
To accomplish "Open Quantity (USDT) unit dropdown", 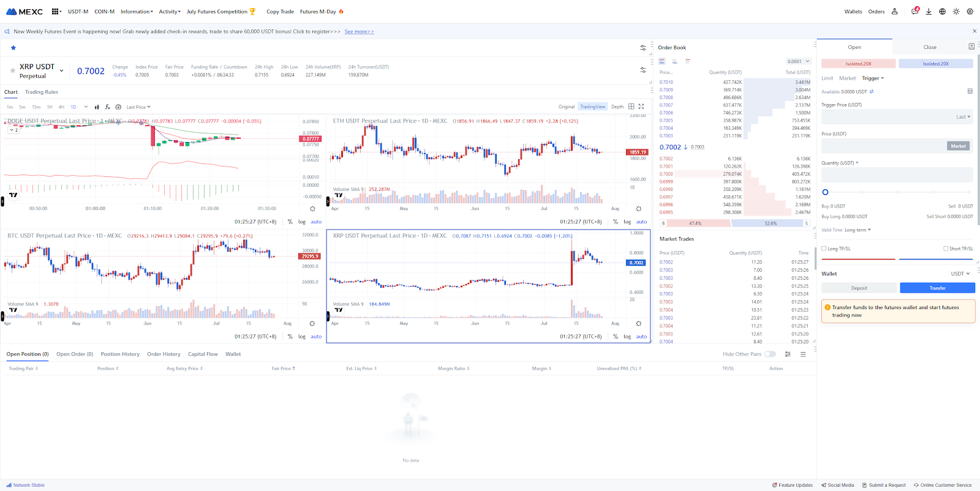I will (840, 163).
